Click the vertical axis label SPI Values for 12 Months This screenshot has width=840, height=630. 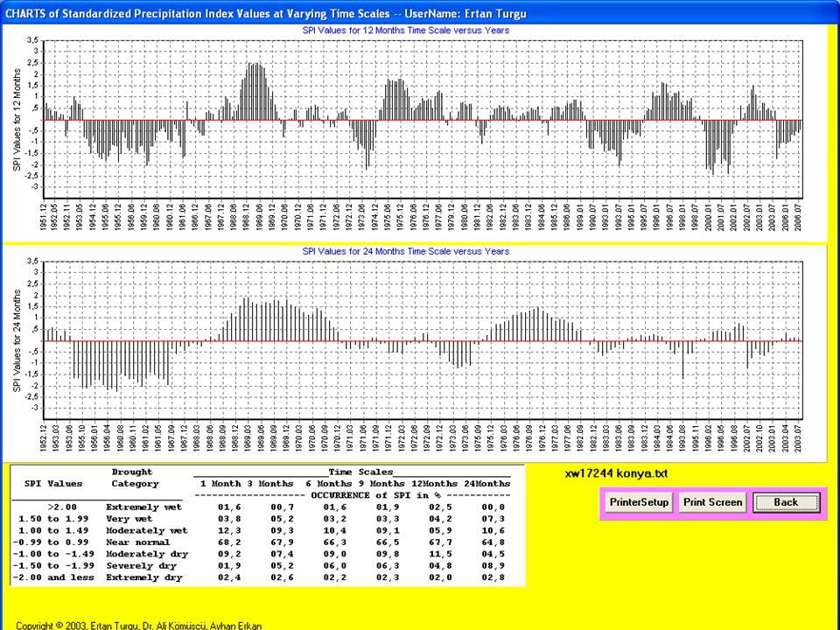[17, 120]
